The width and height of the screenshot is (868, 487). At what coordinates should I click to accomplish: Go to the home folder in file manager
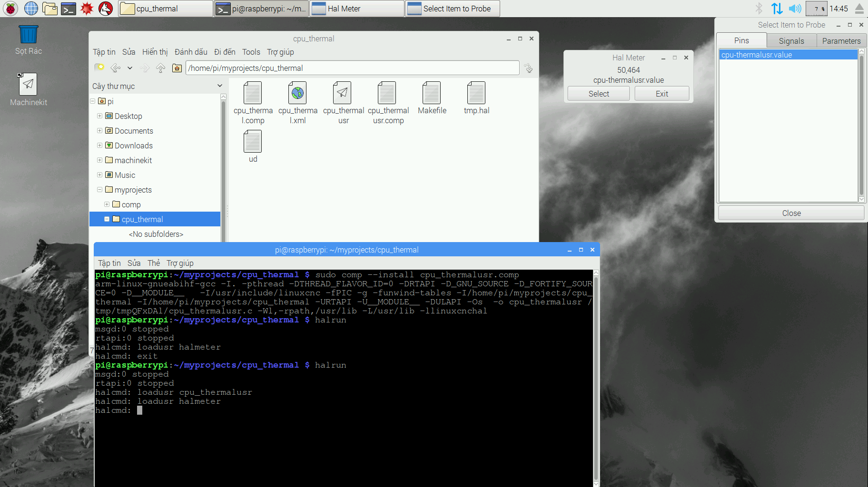pyautogui.click(x=177, y=68)
